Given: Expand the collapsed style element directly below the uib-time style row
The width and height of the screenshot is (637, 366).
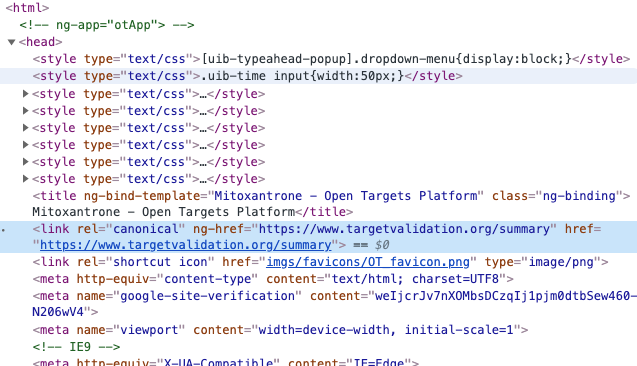Looking at the screenshot, I should (x=25, y=94).
